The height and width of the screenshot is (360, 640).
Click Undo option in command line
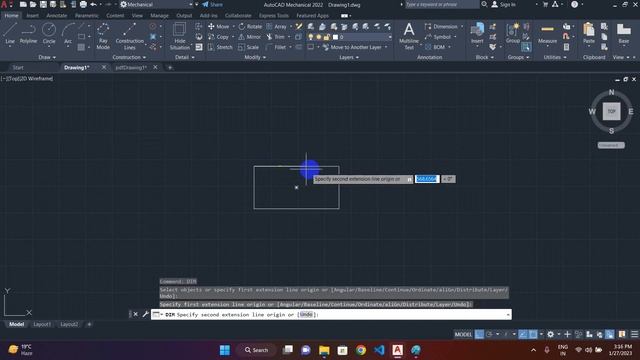point(306,314)
